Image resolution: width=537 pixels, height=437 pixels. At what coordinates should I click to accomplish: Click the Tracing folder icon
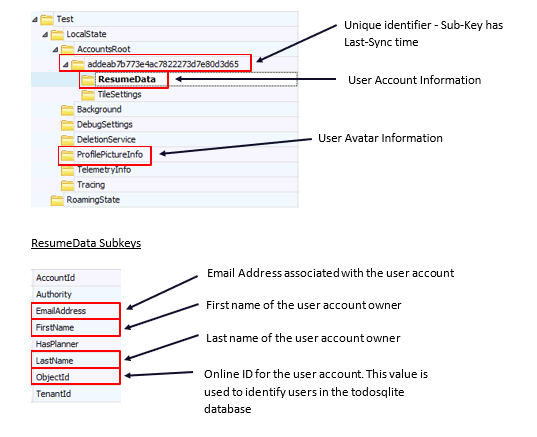67,185
